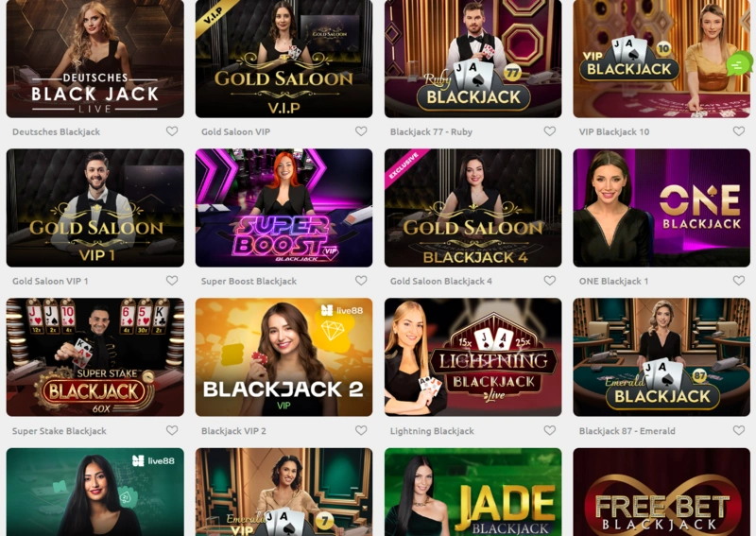Favorite Deutsches Blackjack with heart icon
756x536 pixels.
(x=172, y=131)
